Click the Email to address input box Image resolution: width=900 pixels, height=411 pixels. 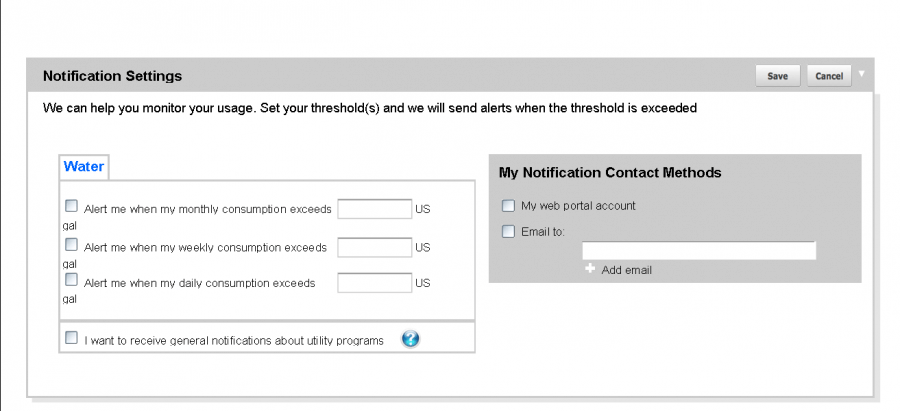[x=699, y=250]
